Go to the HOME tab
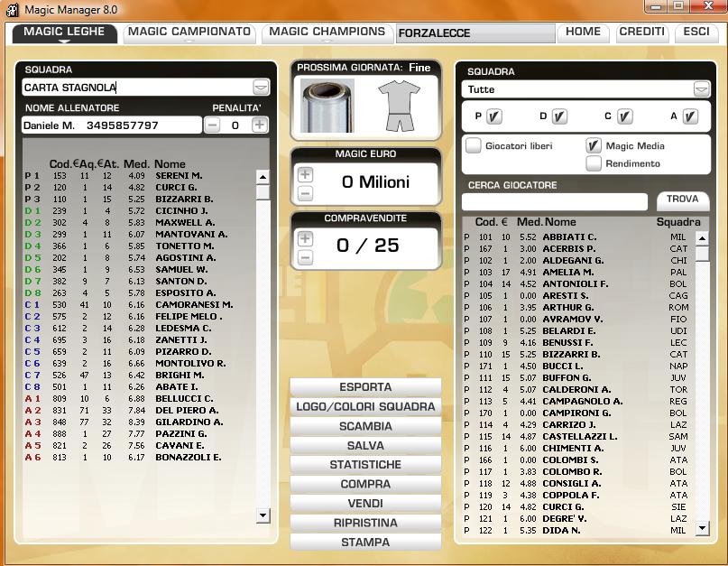This screenshot has height=566, width=728. click(583, 32)
